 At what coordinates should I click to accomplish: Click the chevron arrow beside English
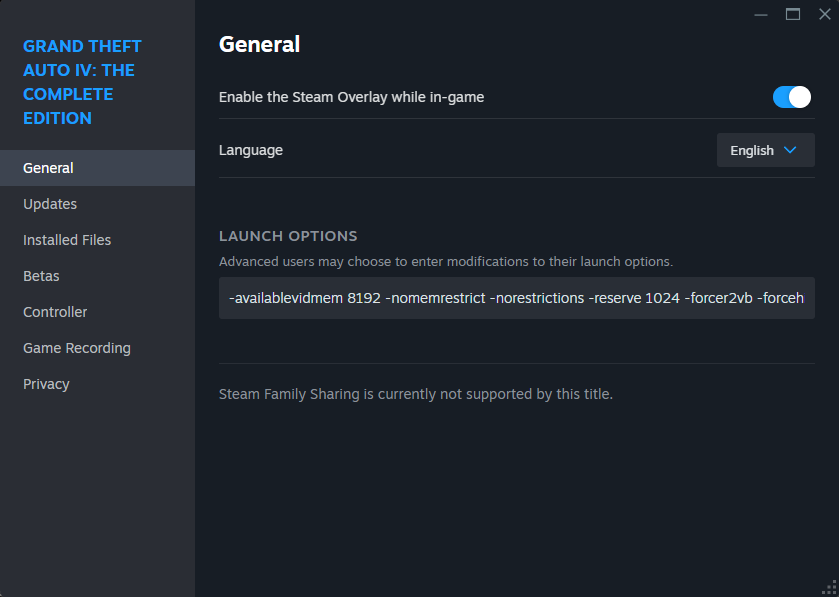tap(790, 150)
